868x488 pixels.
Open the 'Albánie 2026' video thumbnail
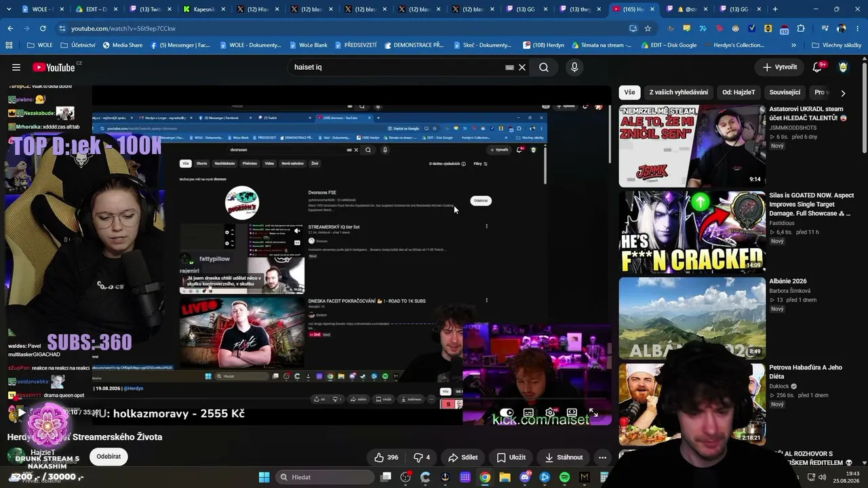692,319
